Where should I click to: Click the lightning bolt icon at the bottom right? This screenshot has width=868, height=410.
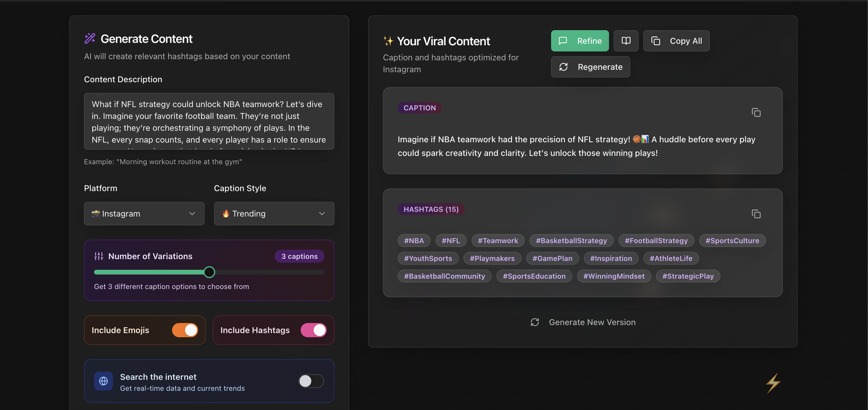(x=773, y=383)
